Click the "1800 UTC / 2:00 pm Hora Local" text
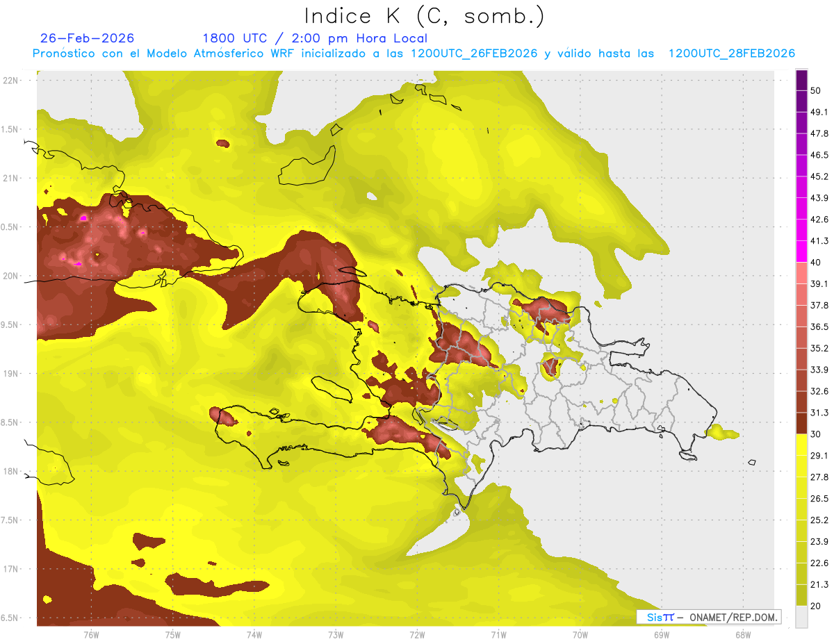The height and width of the screenshot is (644, 834). pyautogui.click(x=315, y=39)
